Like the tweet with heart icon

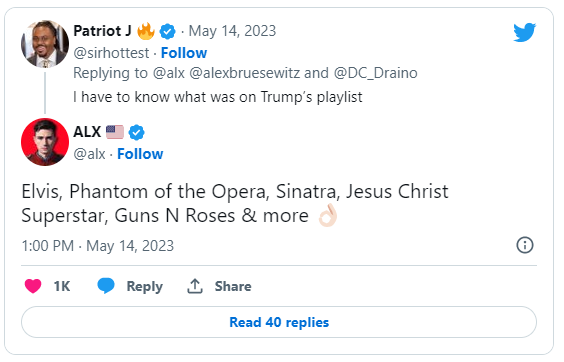coord(33,286)
